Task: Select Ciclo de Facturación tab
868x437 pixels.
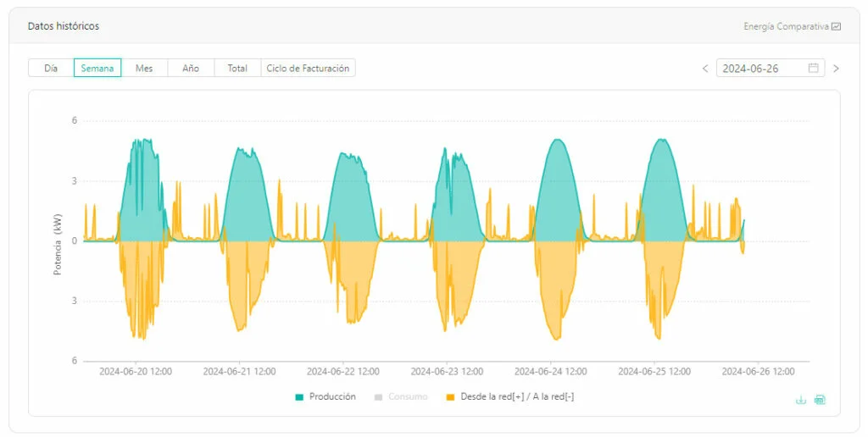Action: click(x=308, y=68)
